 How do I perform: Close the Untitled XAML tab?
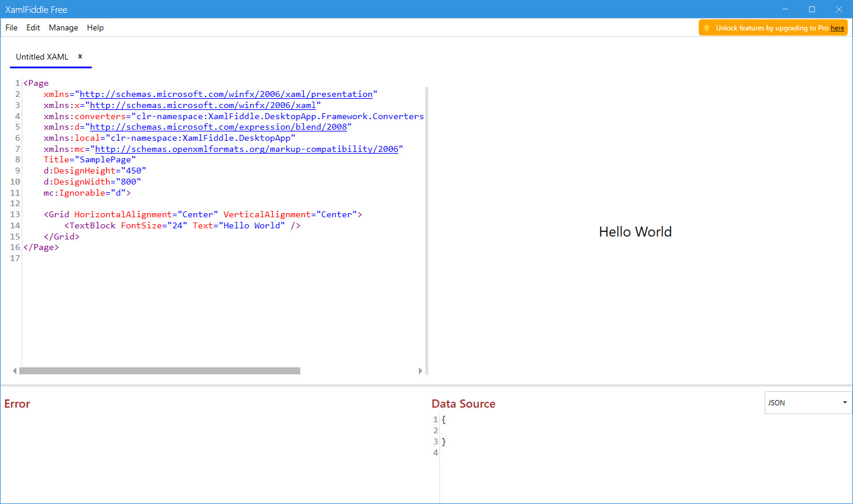point(80,56)
